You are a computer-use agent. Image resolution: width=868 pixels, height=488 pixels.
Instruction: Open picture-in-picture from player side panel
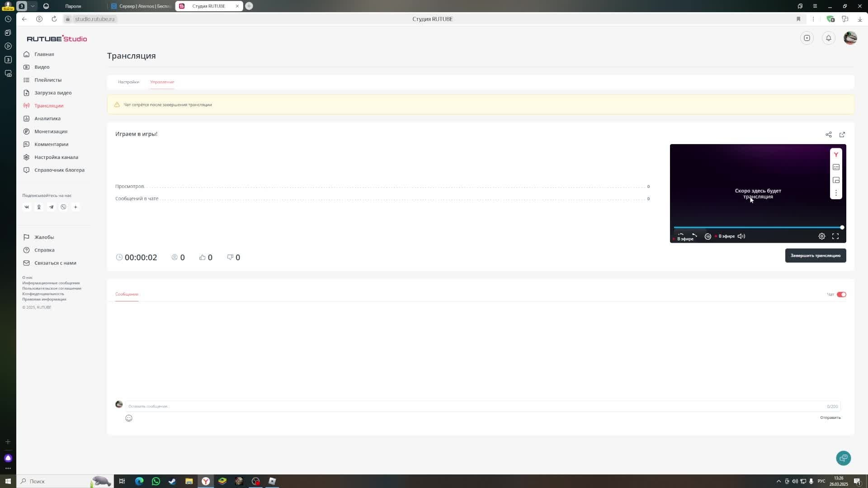tap(836, 180)
